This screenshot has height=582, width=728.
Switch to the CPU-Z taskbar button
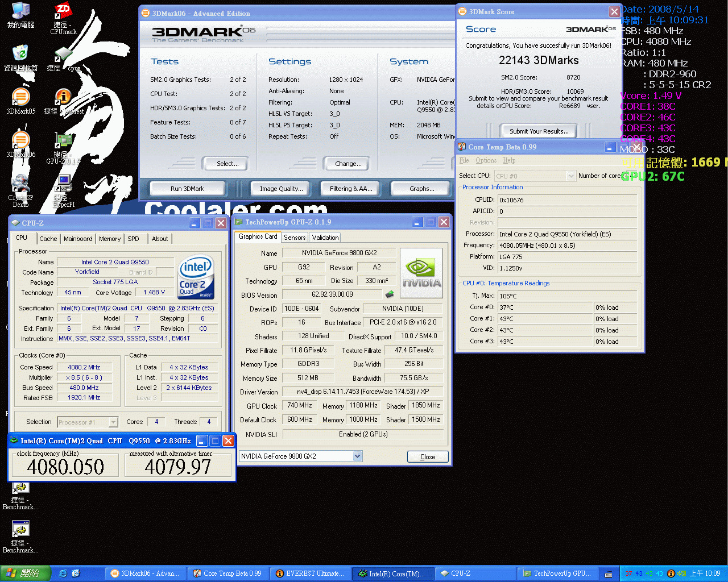click(x=475, y=573)
